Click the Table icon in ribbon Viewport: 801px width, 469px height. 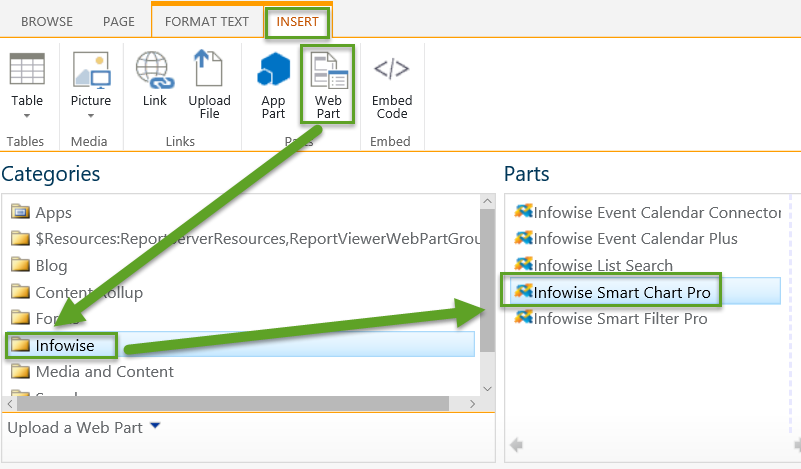tap(27, 69)
